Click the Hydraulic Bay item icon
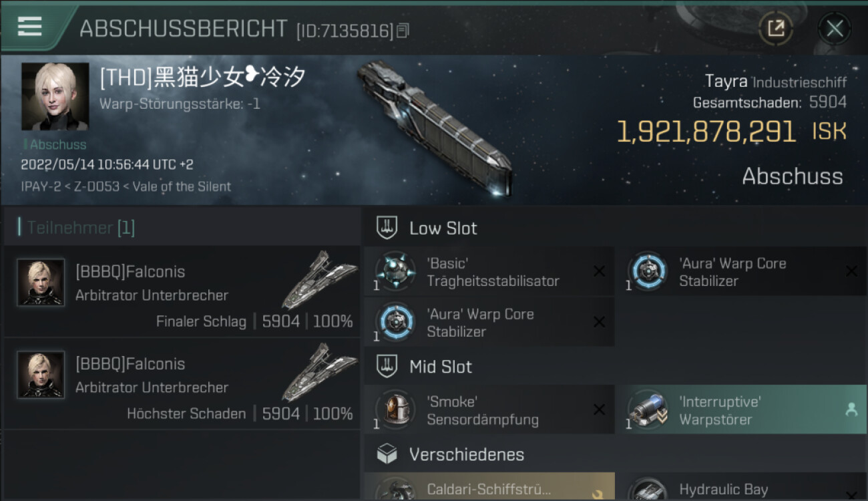The width and height of the screenshot is (868, 501). [648, 489]
